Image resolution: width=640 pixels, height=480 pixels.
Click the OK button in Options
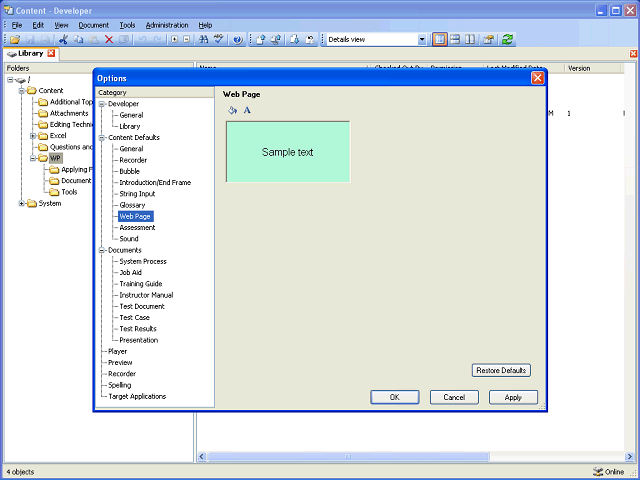395,397
